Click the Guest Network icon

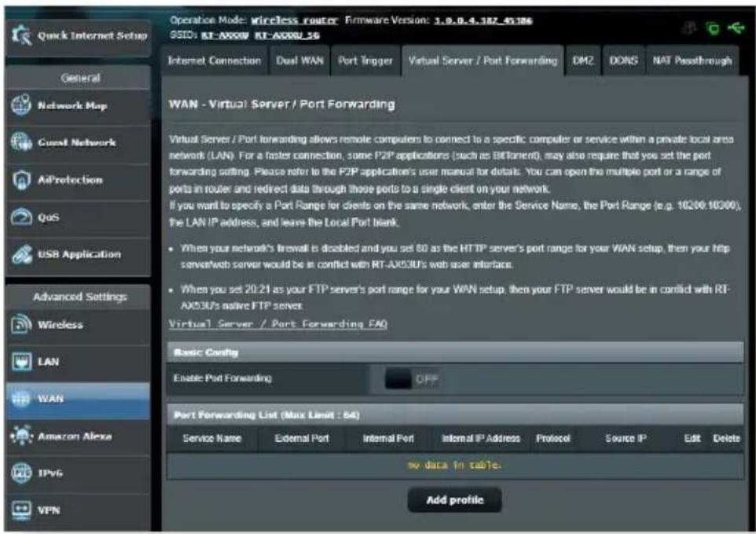[x=20, y=142]
